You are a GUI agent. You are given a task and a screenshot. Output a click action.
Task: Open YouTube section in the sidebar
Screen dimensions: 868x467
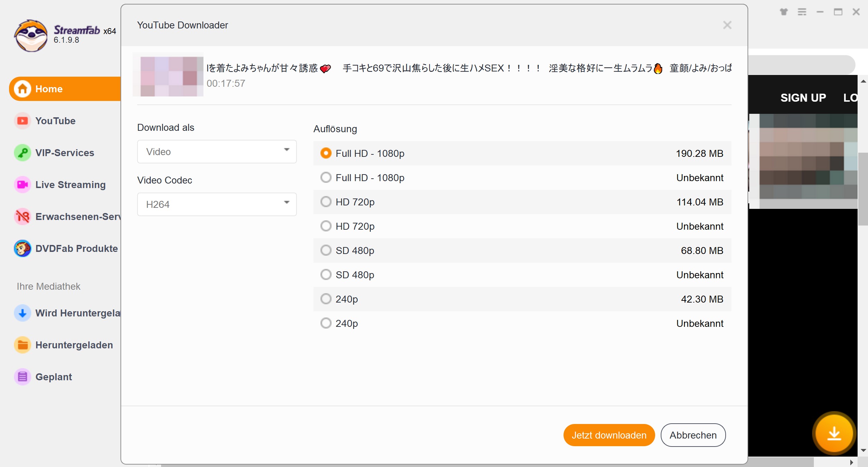[x=65, y=121]
